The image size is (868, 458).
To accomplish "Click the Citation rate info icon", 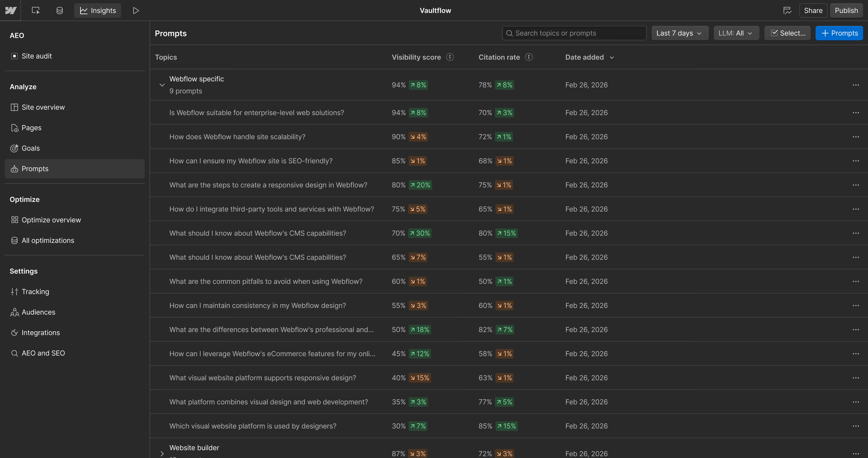I will click(x=529, y=57).
